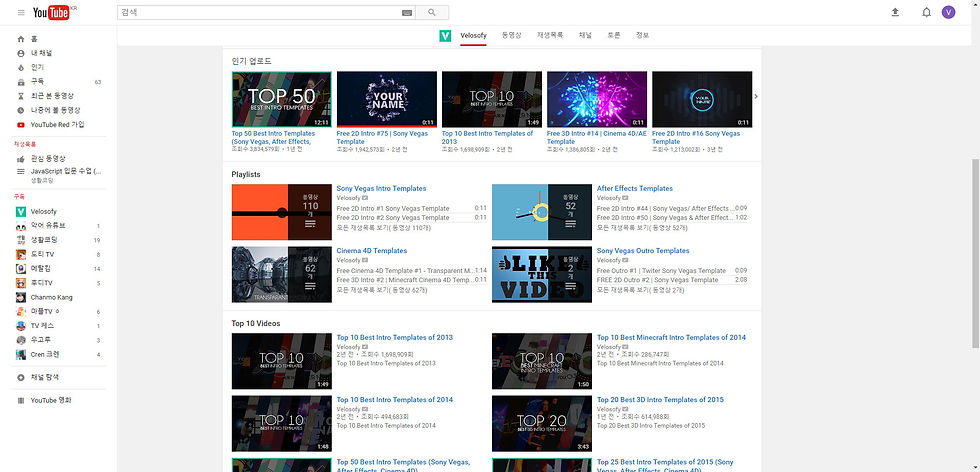Screen dimensions: 980x472
Task: Click the TV 제스 channel icon
Action: (x=21, y=326)
